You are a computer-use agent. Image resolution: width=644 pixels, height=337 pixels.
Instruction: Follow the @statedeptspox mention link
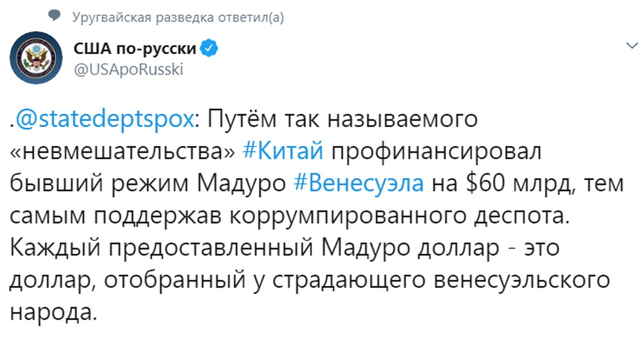(x=104, y=120)
